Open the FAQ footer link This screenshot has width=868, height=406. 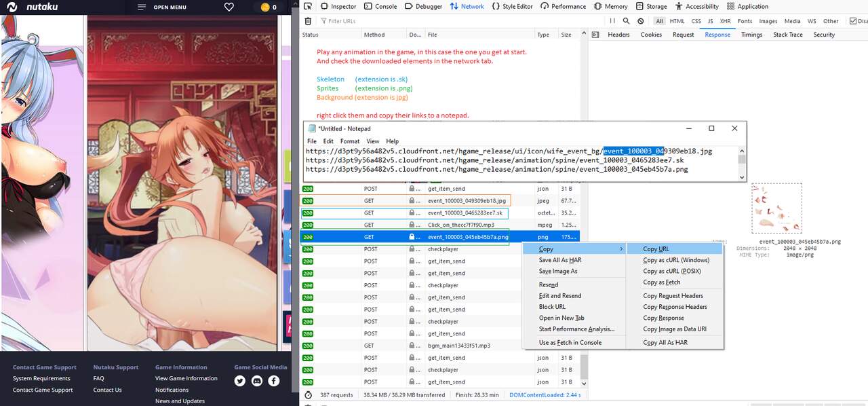coord(99,378)
